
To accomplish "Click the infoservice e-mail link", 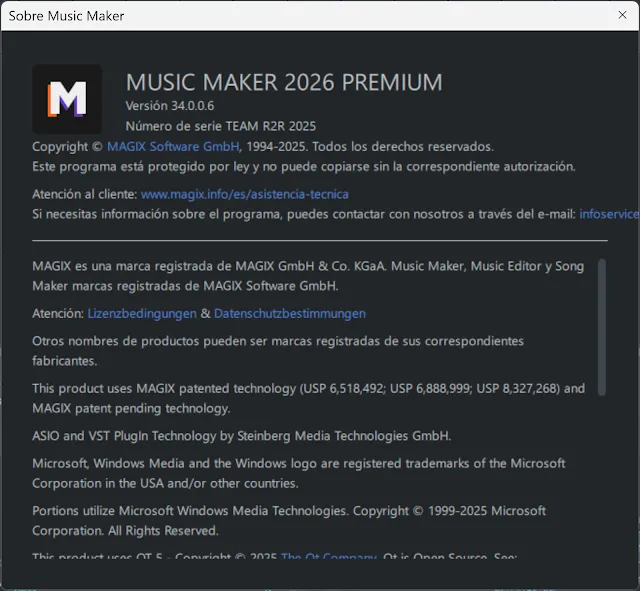I will click(x=609, y=214).
